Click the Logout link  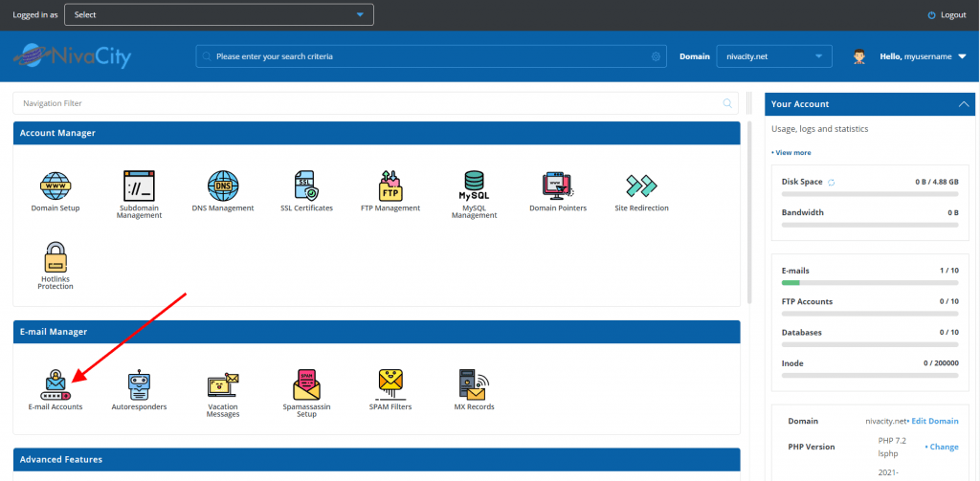pos(953,15)
